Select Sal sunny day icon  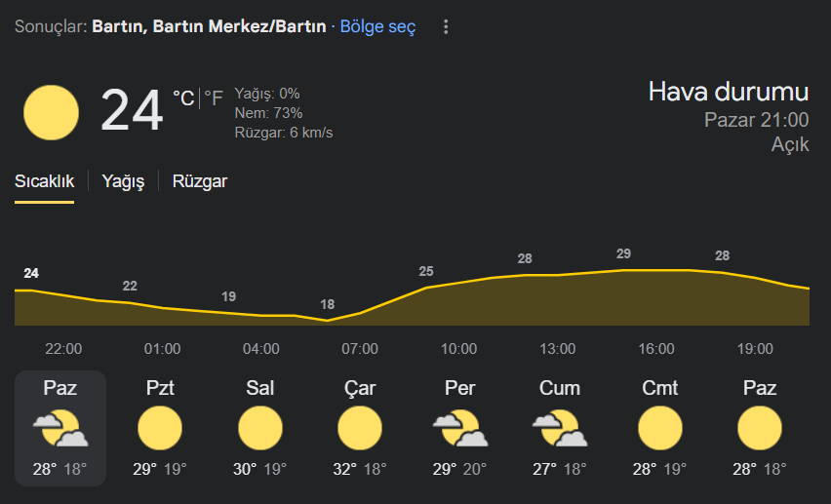pyautogui.click(x=259, y=428)
